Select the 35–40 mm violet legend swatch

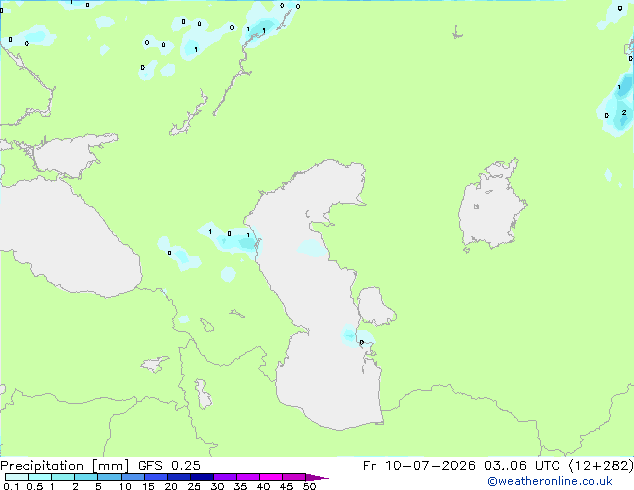[x=248, y=477]
